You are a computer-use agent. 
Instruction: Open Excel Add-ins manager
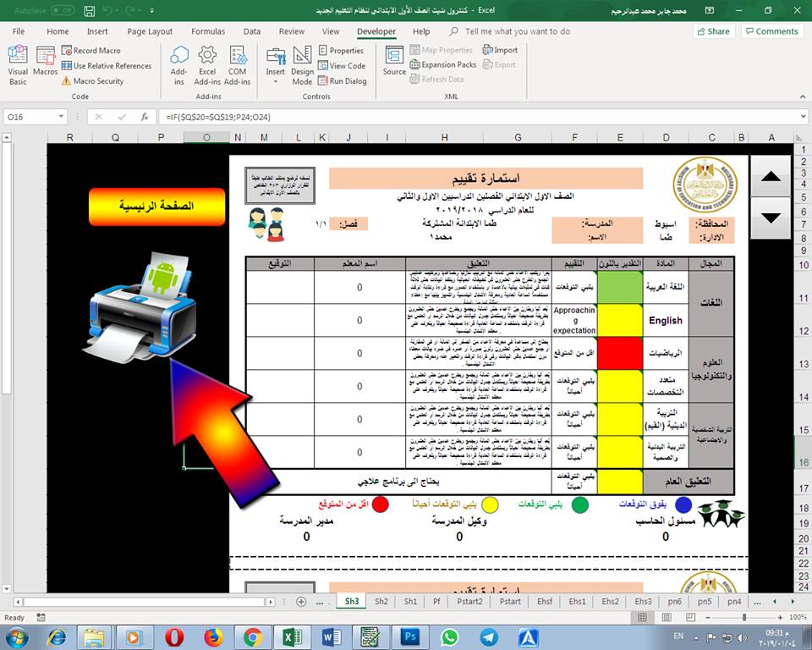click(207, 65)
